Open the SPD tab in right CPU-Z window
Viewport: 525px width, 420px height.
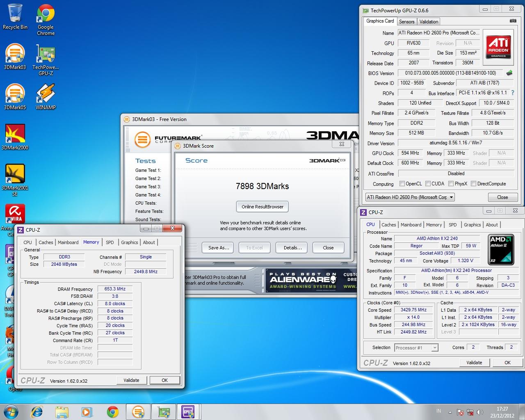[x=452, y=225]
